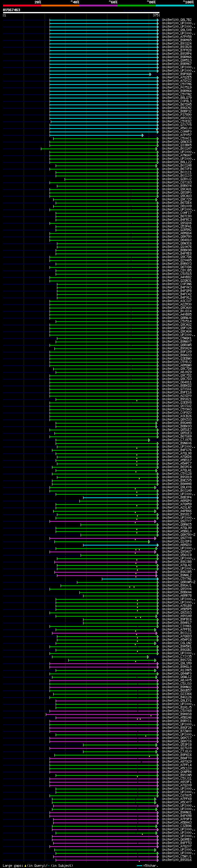Open hit UniRef100_C7J8J0
The height and width of the screenshot is (868, 197).
[177, 751]
